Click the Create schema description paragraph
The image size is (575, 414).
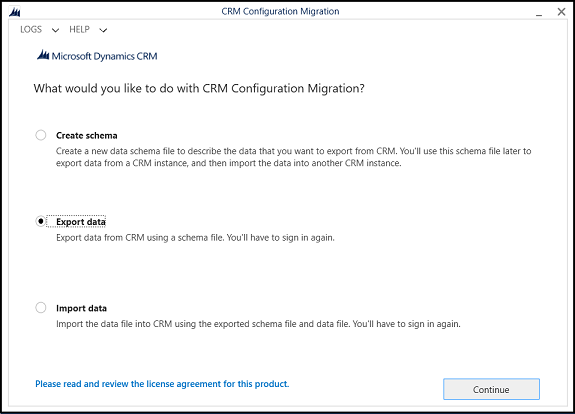[x=293, y=157]
